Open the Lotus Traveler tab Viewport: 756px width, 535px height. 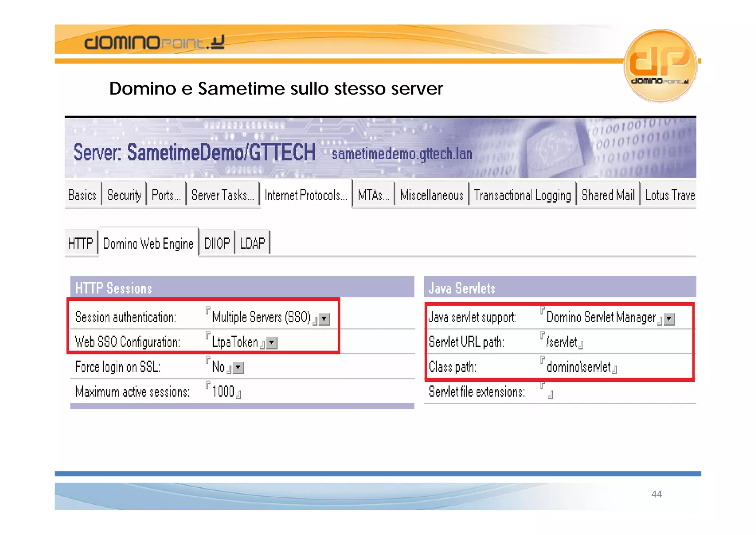(669, 195)
